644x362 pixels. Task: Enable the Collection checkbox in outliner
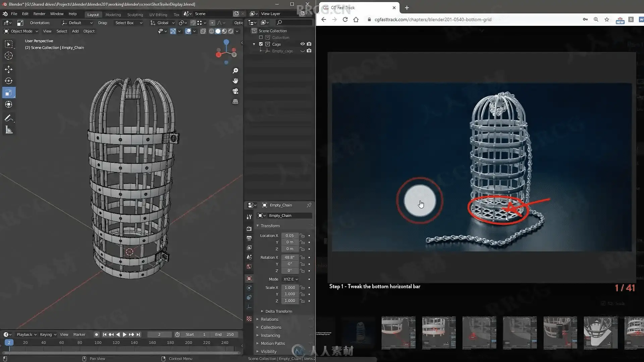tap(261, 37)
